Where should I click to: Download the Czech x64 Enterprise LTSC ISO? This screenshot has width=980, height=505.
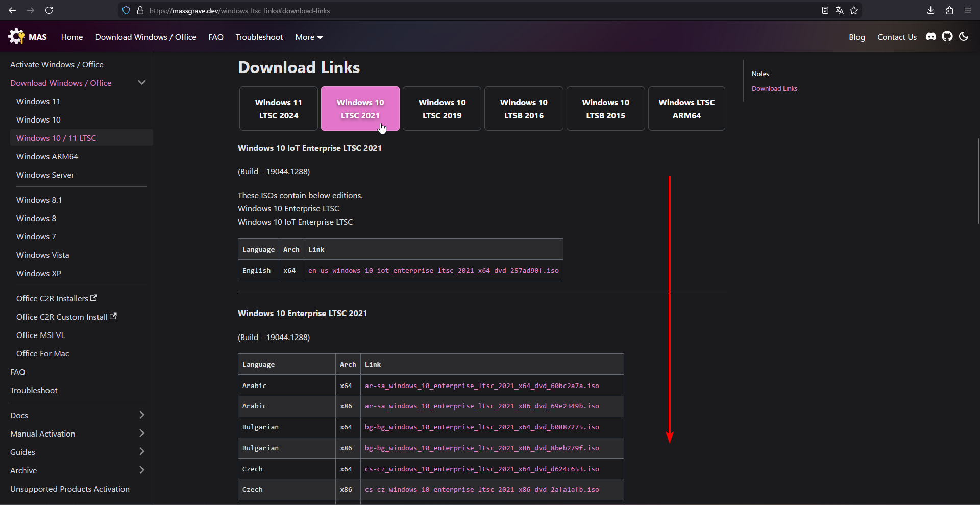coord(482,469)
